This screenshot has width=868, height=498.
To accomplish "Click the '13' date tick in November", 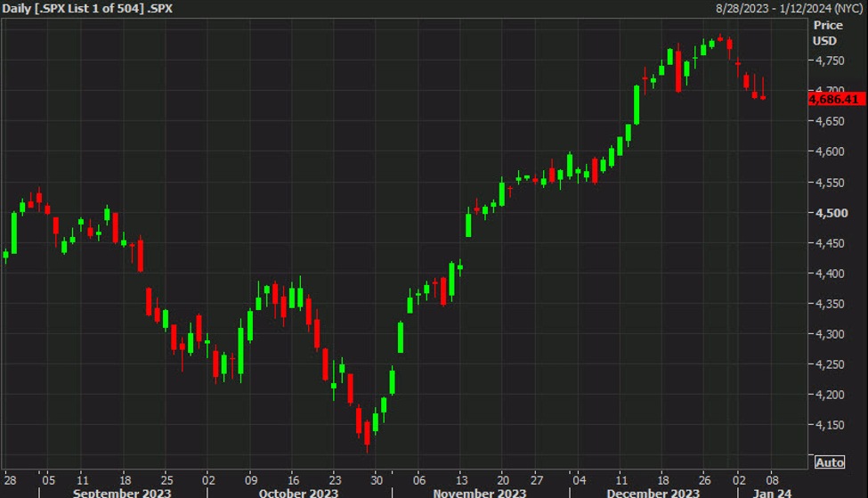I will 459,478.
